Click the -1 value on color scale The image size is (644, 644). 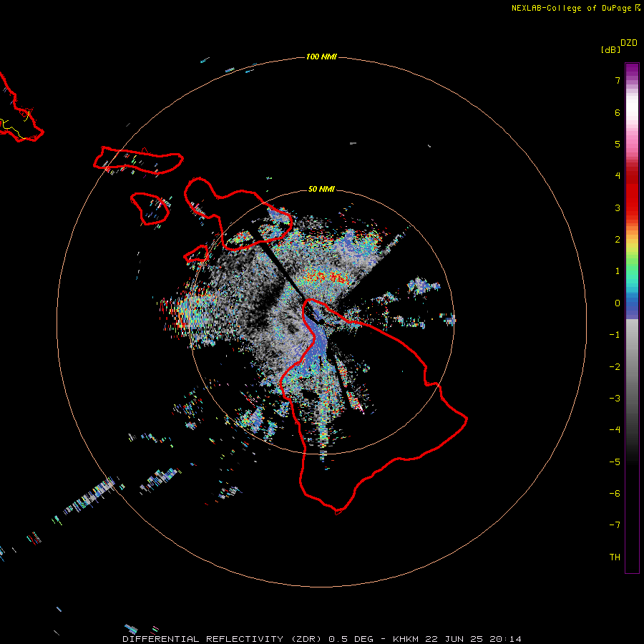pos(615,335)
